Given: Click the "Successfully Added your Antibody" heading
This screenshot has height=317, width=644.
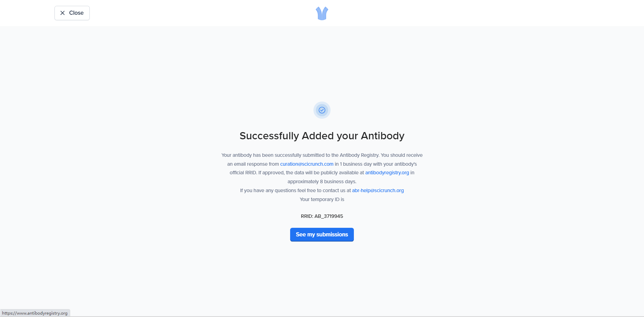Looking at the screenshot, I should click(x=322, y=136).
